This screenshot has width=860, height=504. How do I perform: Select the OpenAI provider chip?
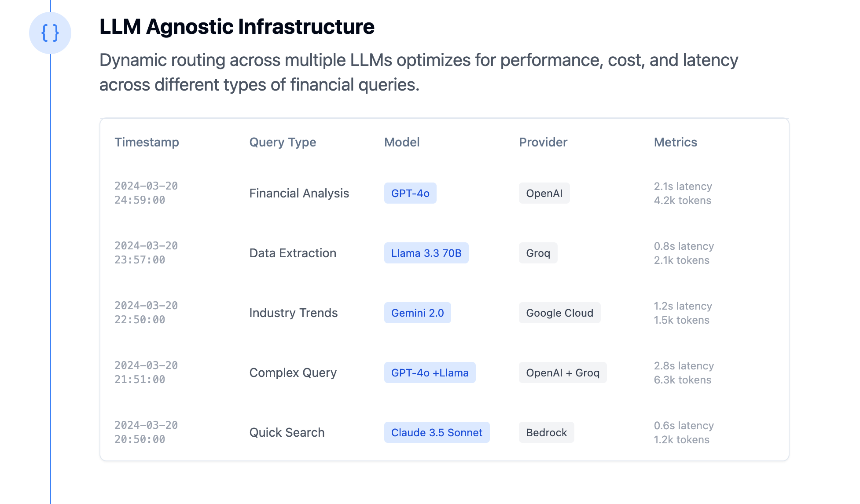544,193
